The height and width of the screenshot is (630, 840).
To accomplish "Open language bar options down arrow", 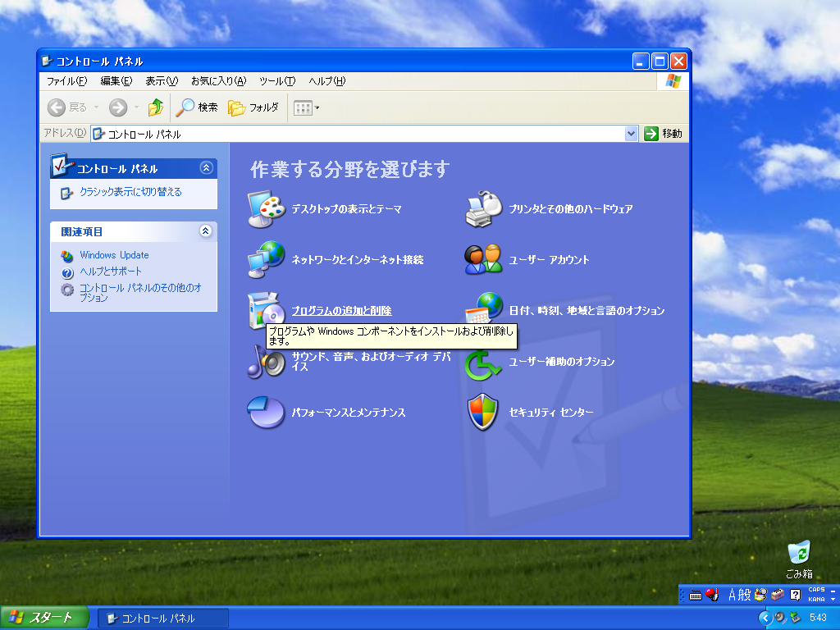I will 833,600.
